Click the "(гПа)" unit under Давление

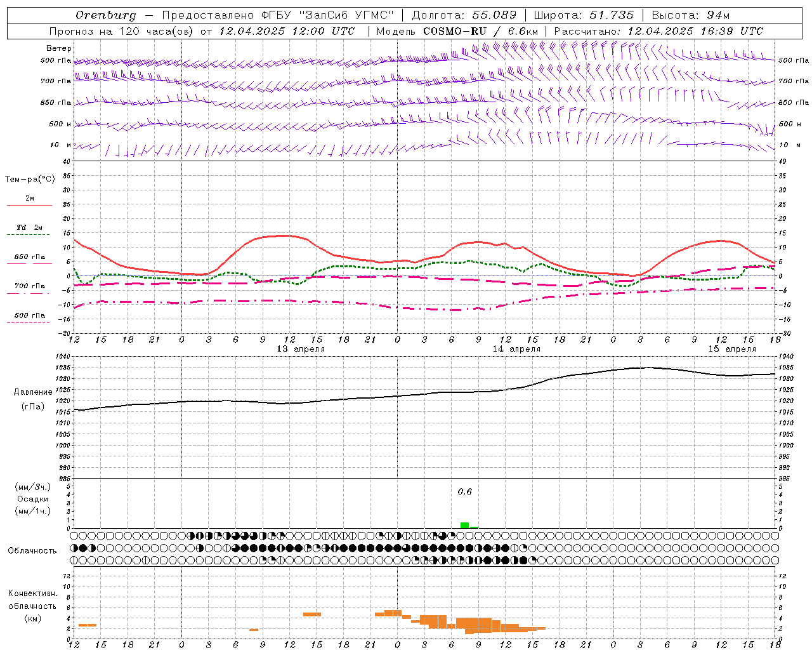(33, 407)
